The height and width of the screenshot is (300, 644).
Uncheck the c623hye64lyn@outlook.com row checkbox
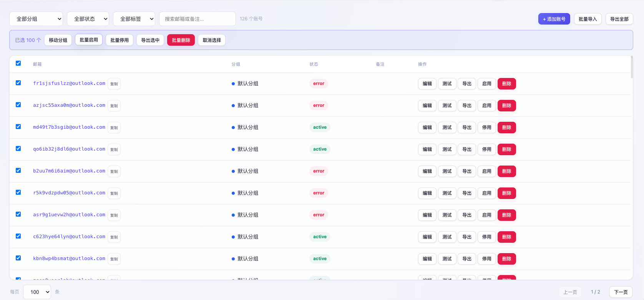(x=18, y=236)
